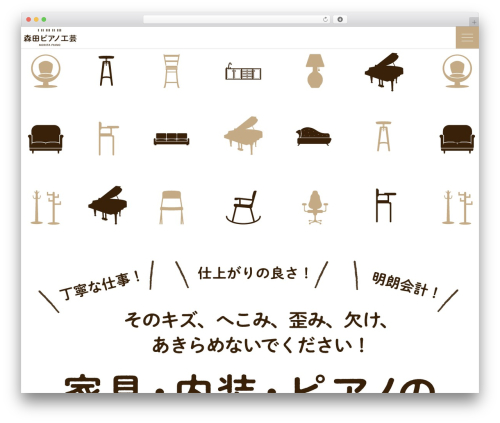The width and height of the screenshot is (500, 423).
Task: Click the dark grand piano icon in the bottom row
Action: pyautogui.click(x=107, y=205)
